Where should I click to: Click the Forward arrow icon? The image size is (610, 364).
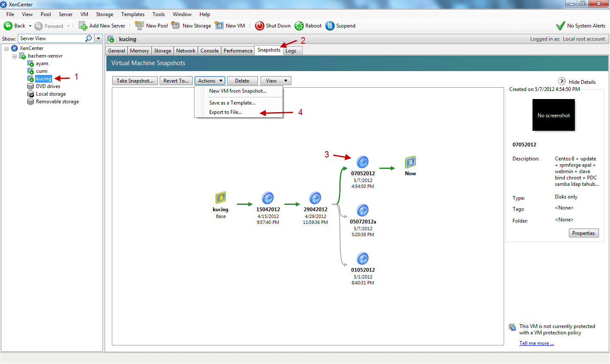point(39,26)
